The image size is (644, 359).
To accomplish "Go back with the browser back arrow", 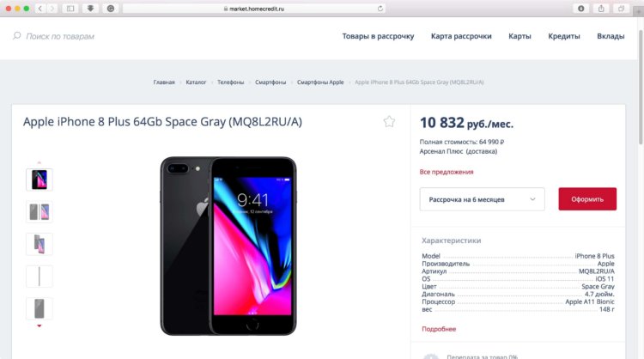I will 39,9.
